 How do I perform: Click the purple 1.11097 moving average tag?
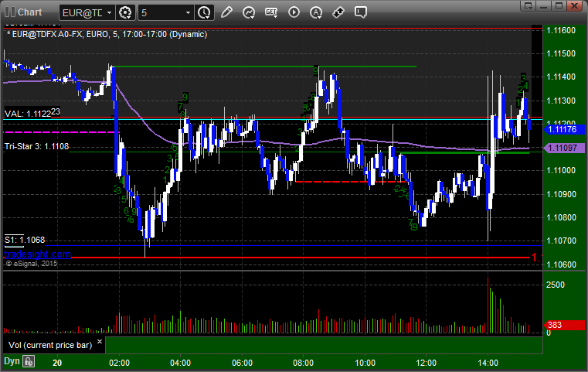coord(564,148)
